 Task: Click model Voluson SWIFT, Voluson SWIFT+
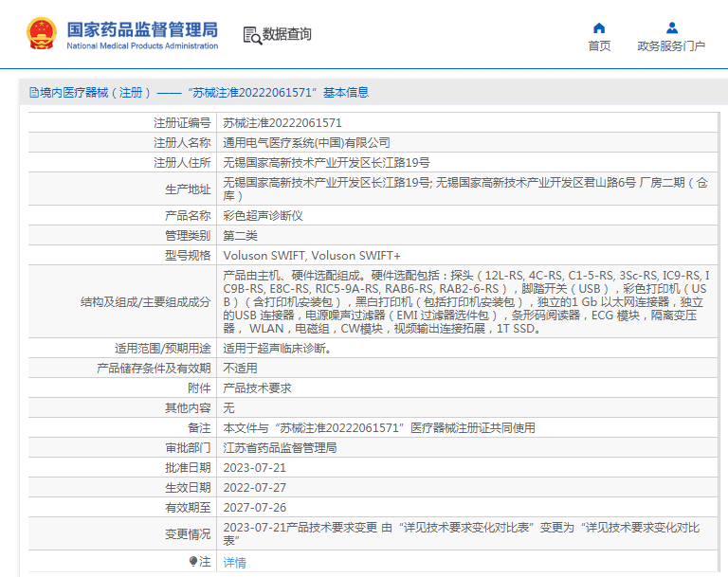(312, 256)
